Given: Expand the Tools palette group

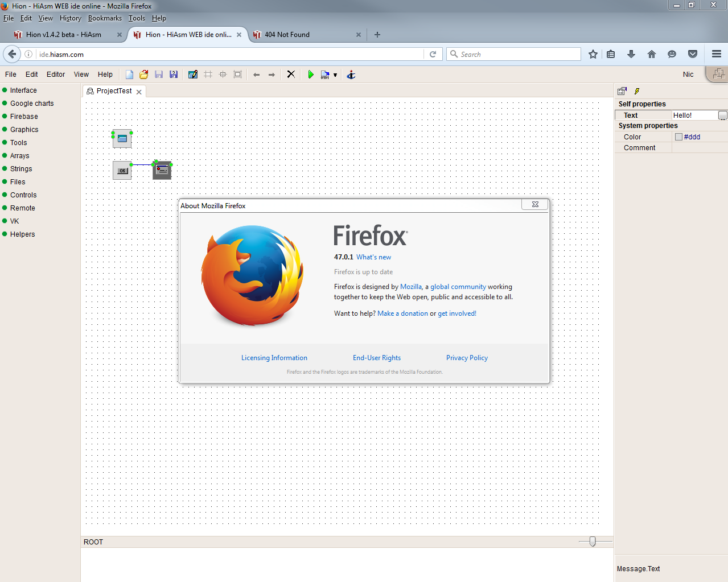Looking at the screenshot, I should tap(18, 143).
